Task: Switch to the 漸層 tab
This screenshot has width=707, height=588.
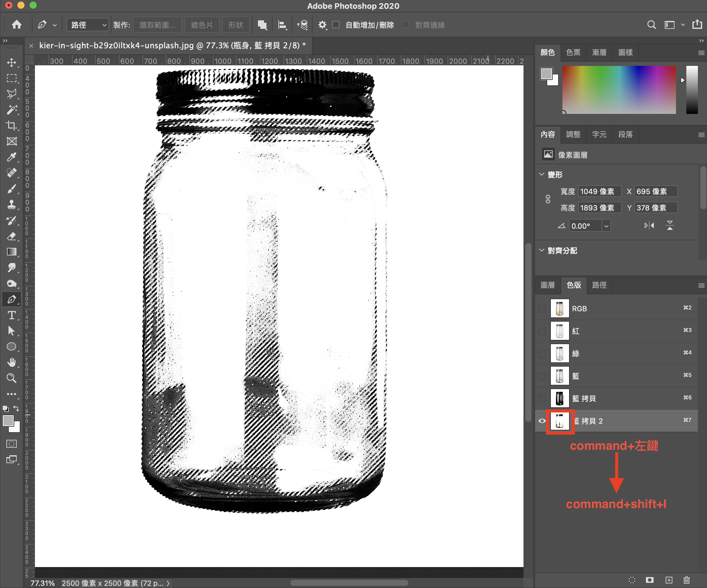Action: pyautogui.click(x=599, y=53)
